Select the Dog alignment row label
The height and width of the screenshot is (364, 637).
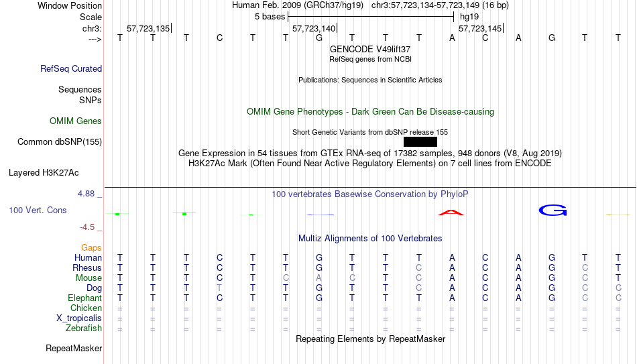coord(95,288)
